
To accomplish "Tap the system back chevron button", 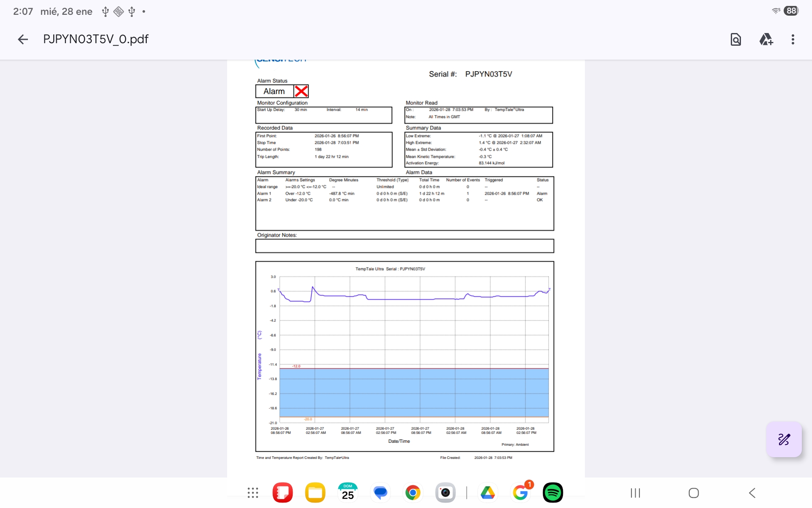I will (x=752, y=493).
